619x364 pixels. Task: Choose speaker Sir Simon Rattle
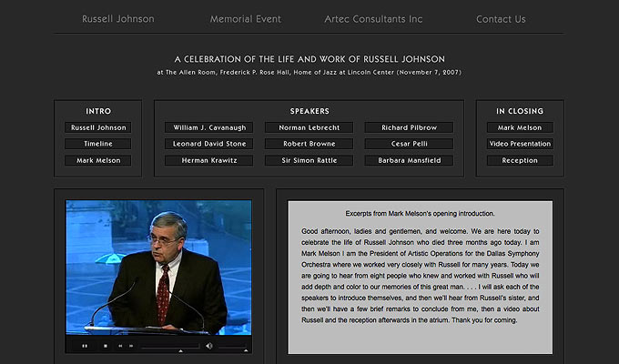(309, 160)
